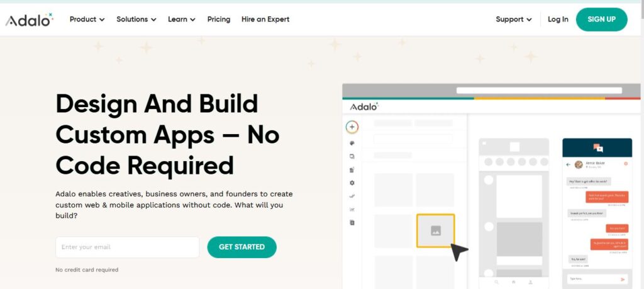Click the Log In link
This screenshot has width=644, height=289.
click(558, 20)
